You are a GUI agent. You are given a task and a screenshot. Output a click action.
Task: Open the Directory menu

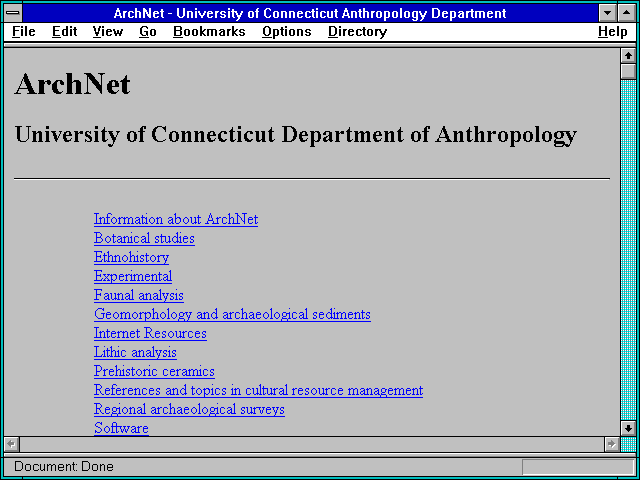tap(358, 32)
